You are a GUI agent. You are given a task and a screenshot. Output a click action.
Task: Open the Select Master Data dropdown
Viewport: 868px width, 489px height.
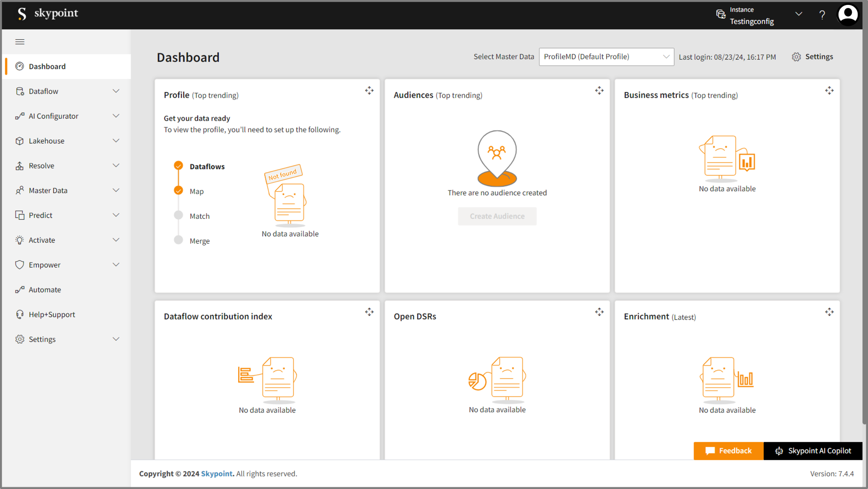pyautogui.click(x=606, y=57)
